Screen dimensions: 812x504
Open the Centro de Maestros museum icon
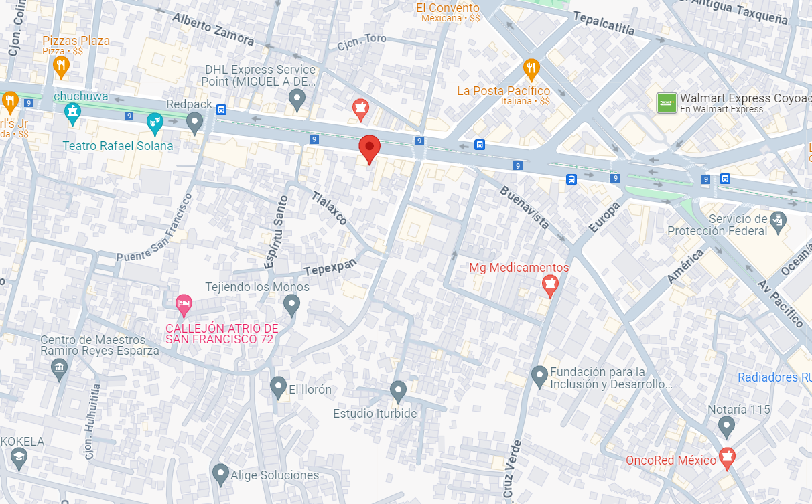[x=60, y=369]
